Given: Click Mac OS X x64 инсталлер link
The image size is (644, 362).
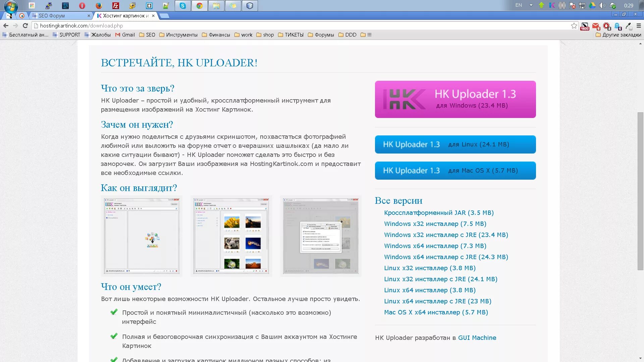Looking at the screenshot, I should pyautogui.click(x=436, y=312).
